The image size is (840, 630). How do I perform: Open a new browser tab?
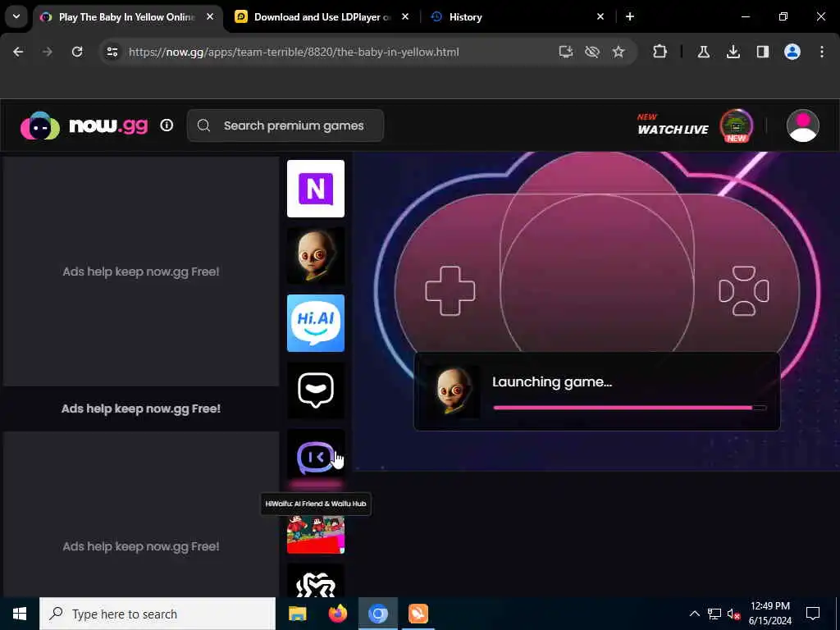pos(630,17)
